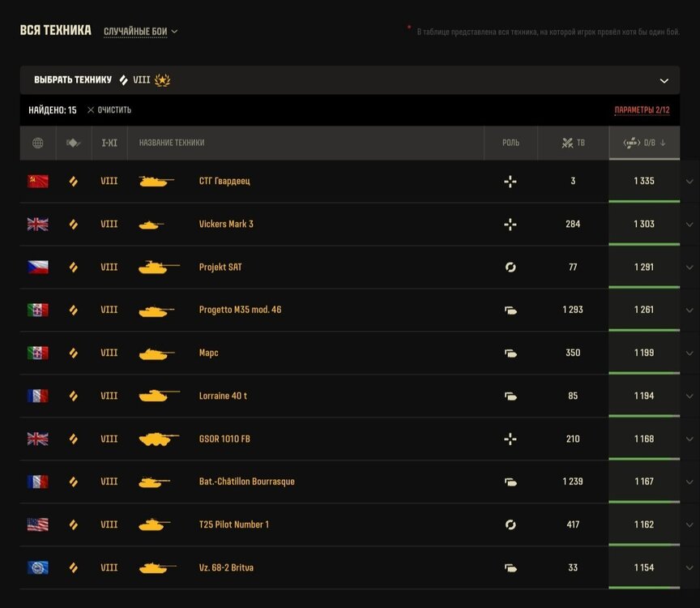This screenshot has width=700, height=608.
Task: Expand the Выбрать технику filter panel chevron
Action: pos(664,80)
